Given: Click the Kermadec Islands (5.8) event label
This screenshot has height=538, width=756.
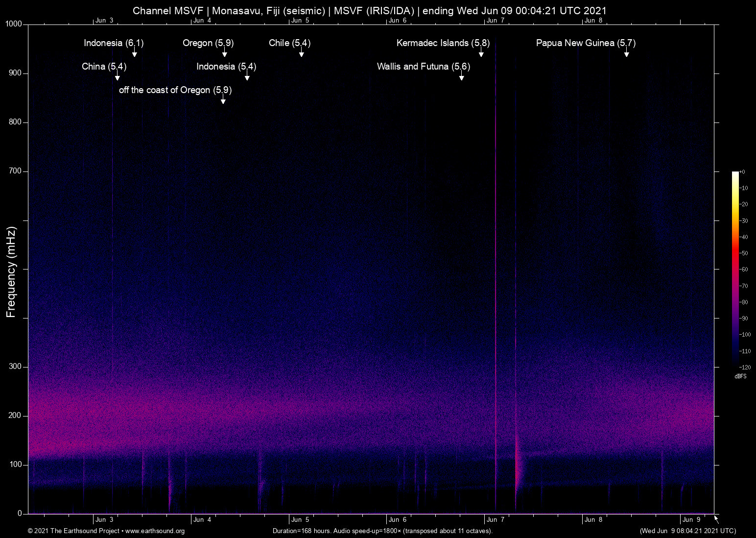Looking at the screenshot, I should pos(443,43).
